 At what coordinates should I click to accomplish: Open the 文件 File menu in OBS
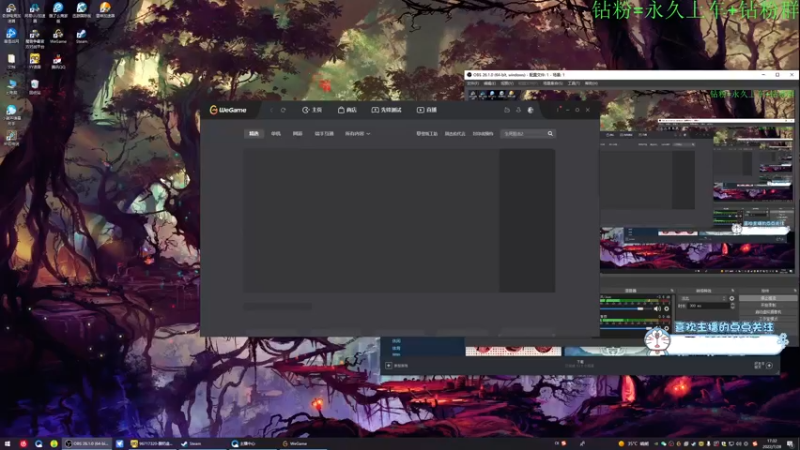click(x=473, y=84)
